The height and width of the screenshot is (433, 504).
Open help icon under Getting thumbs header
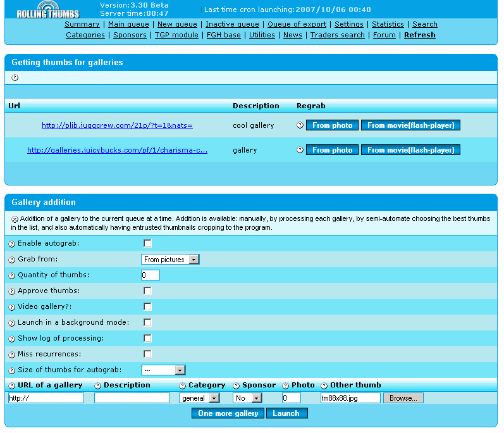pos(15,77)
